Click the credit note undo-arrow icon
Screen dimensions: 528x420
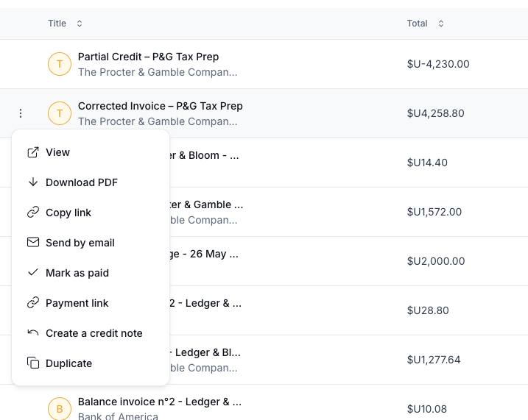pyautogui.click(x=33, y=332)
